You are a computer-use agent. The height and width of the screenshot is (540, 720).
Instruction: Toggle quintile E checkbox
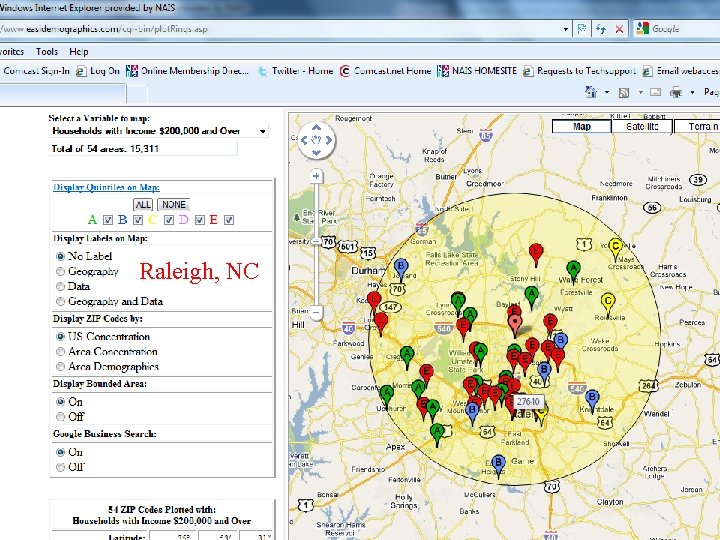[x=229, y=220]
